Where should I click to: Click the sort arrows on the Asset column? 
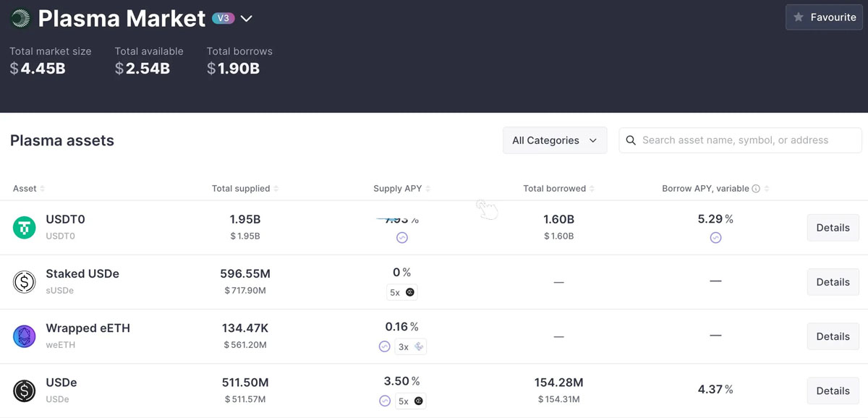click(41, 188)
